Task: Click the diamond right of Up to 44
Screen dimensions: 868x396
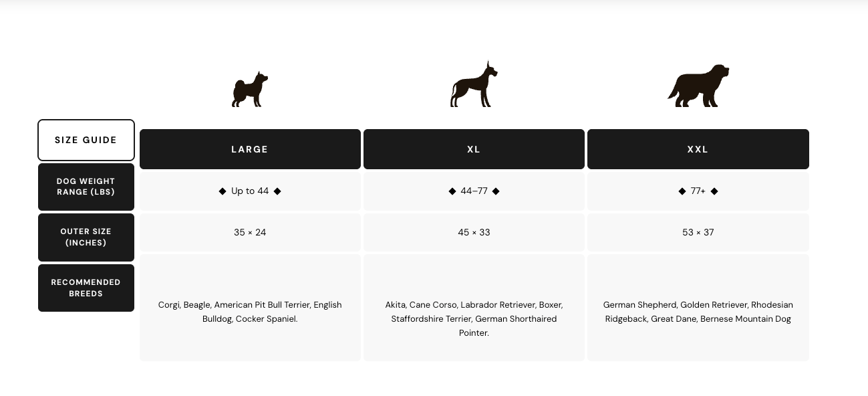Action: [277, 191]
